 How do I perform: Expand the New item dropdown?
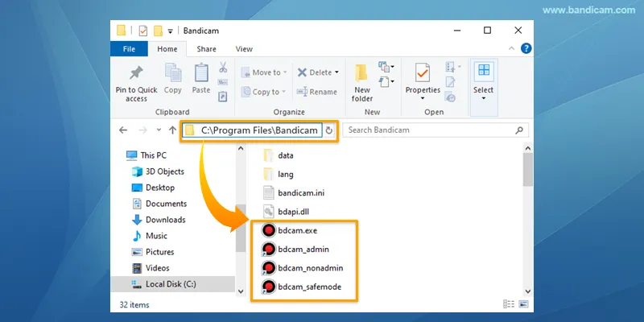(386, 67)
